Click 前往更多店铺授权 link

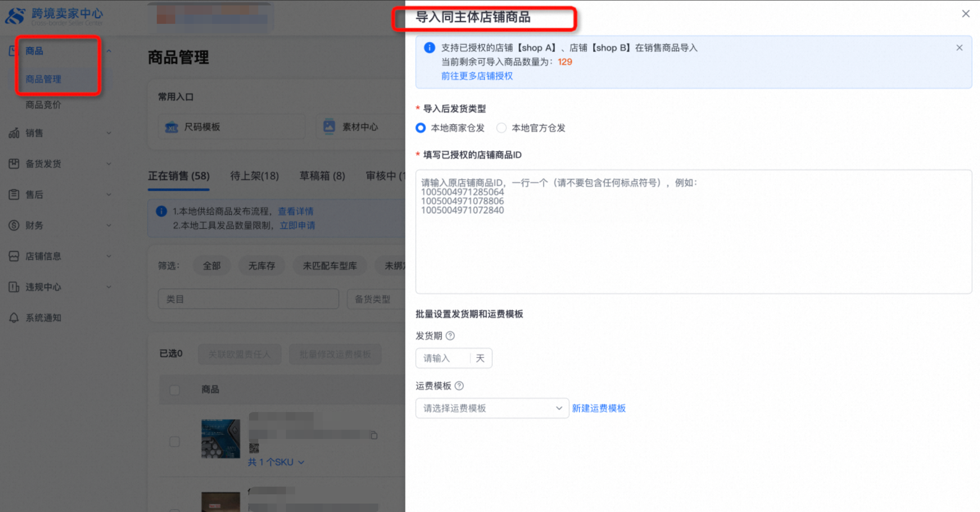point(477,76)
